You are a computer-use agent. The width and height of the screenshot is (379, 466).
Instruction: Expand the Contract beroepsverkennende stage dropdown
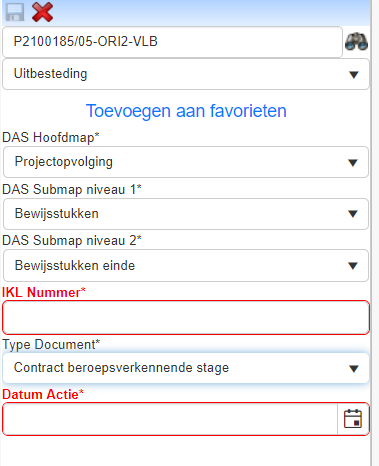click(186, 368)
